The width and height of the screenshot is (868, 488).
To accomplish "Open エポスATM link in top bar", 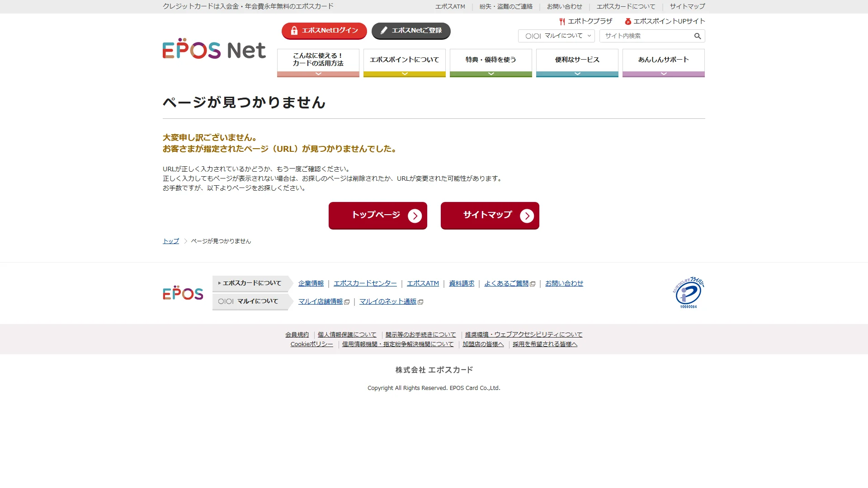I will point(450,7).
